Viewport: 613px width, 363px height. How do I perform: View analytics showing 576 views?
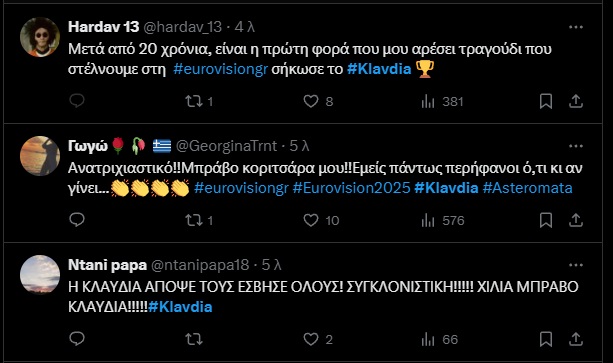pyautogui.click(x=442, y=220)
